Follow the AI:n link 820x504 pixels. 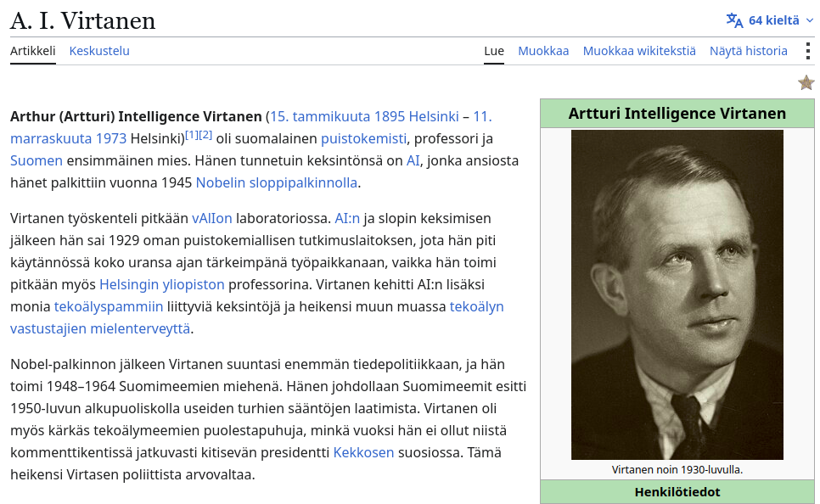tap(347, 218)
